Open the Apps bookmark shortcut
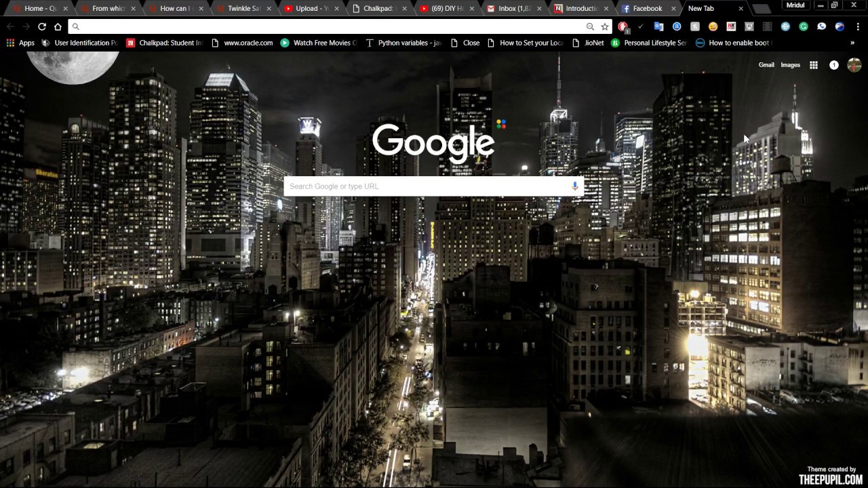The width and height of the screenshot is (868, 488). click(x=20, y=43)
